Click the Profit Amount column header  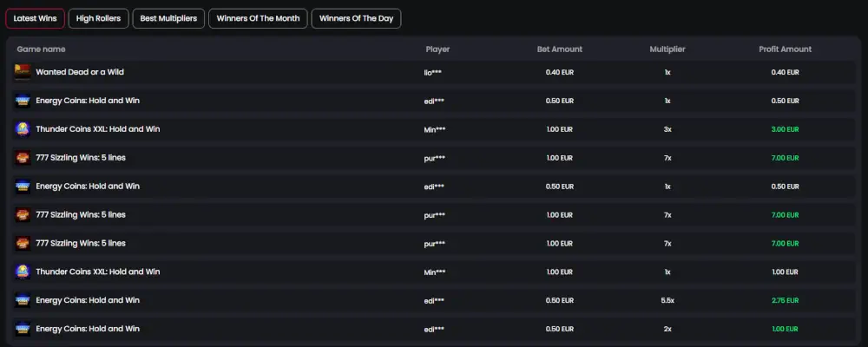click(x=785, y=49)
